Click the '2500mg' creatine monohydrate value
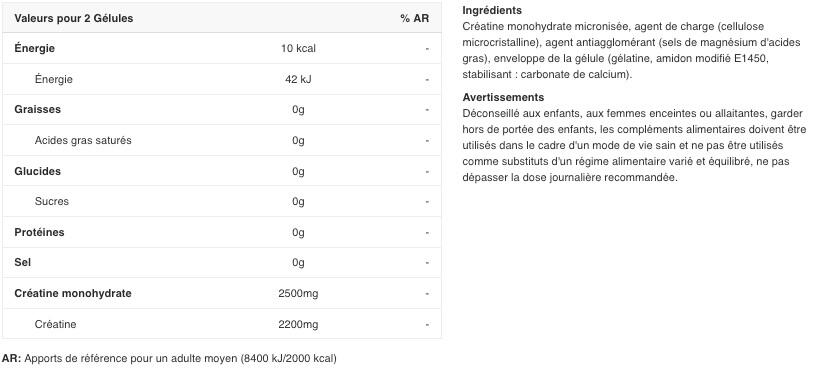This screenshot has width=813, height=374. pyautogui.click(x=298, y=294)
